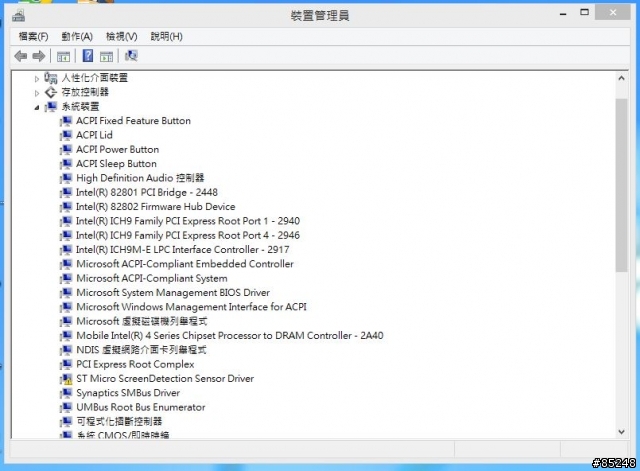Click the Device Manager title bar icon
The image size is (640, 471).
(x=19, y=16)
